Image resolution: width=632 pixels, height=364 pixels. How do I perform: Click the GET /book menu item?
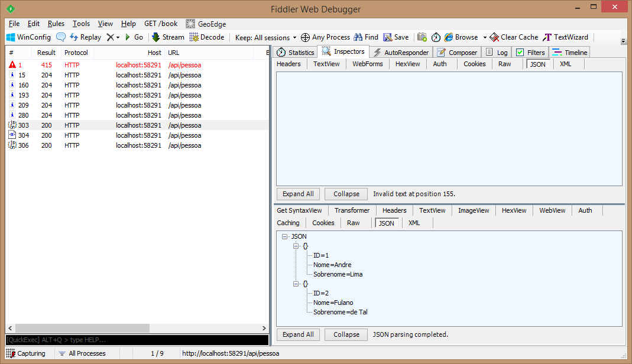[161, 24]
